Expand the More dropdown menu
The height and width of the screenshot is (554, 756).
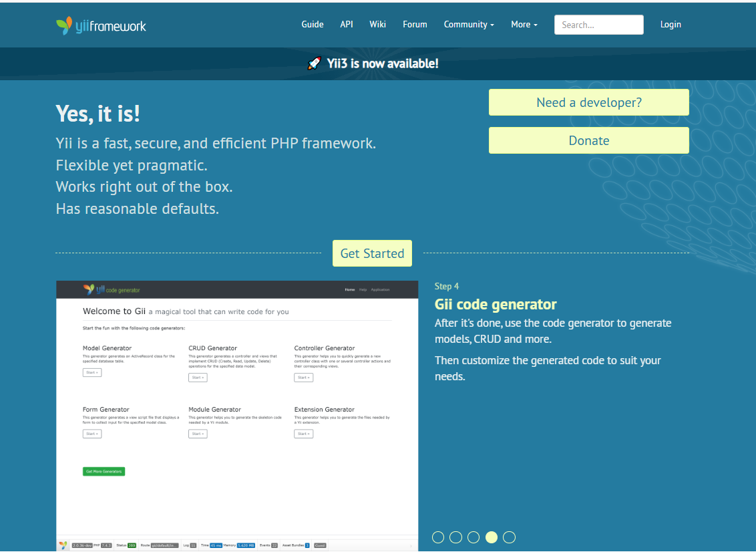click(524, 25)
